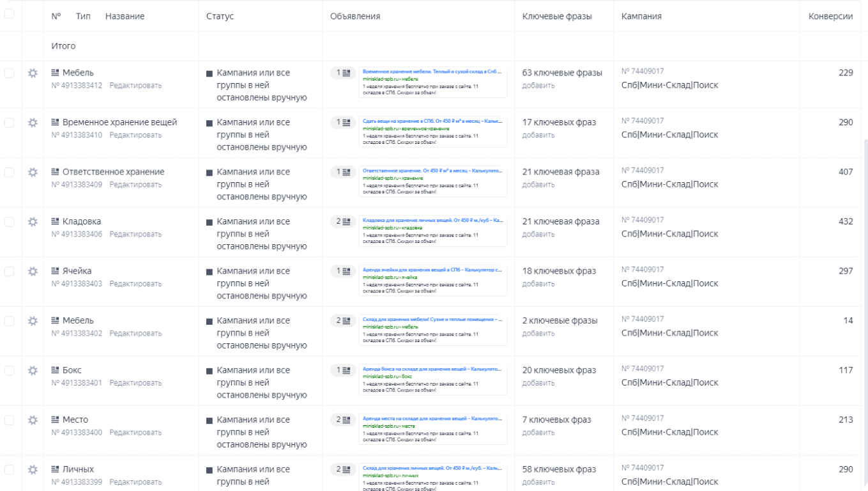Click gear icon for Ответственное хранение group

[x=33, y=172]
